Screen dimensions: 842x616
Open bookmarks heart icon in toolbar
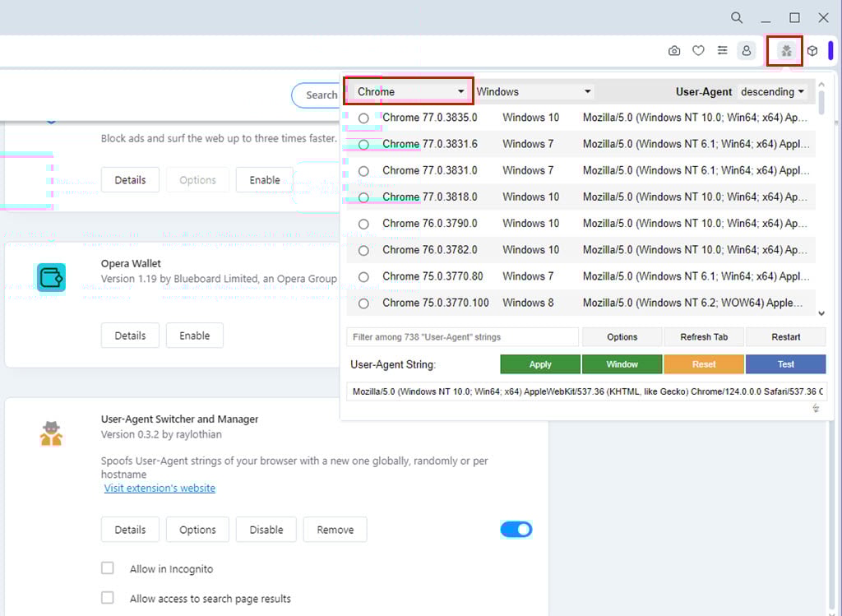click(698, 50)
